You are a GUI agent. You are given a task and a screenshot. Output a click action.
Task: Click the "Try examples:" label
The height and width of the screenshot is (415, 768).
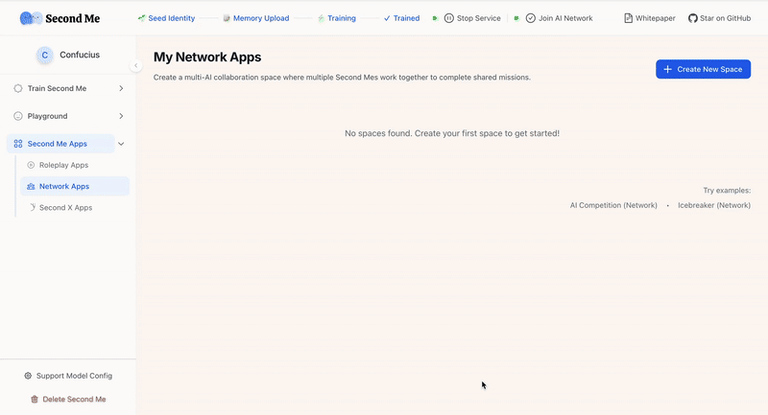(x=727, y=190)
